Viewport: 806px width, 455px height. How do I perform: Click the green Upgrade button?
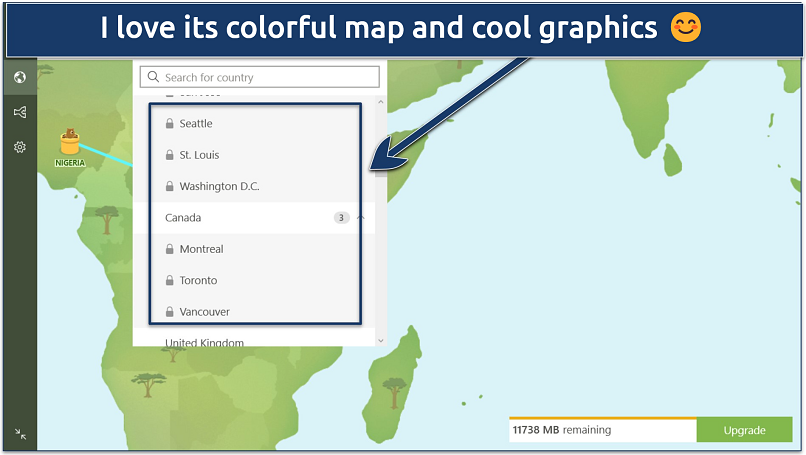coord(744,430)
